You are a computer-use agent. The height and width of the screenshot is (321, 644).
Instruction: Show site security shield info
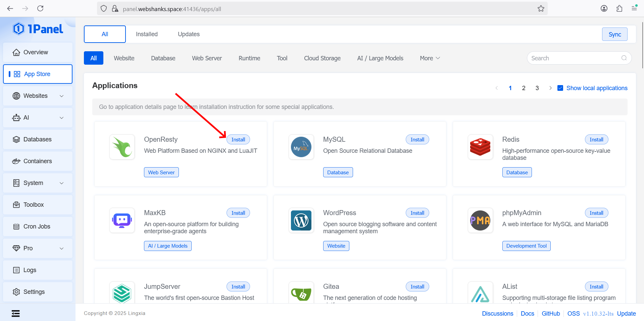click(x=104, y=9)
